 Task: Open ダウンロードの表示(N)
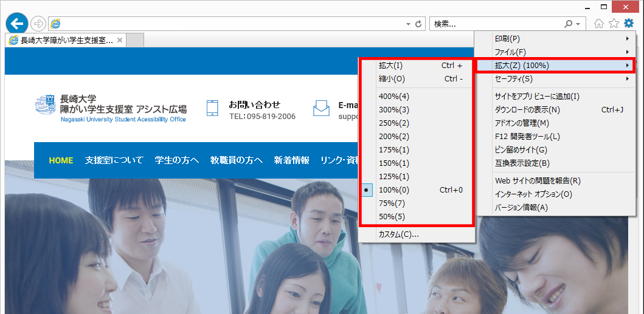click(555, 109)
